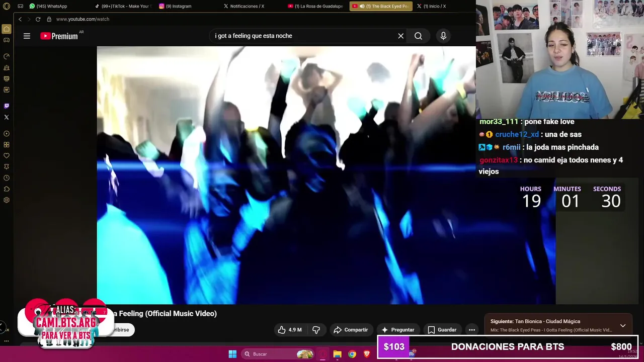Open the Windows Start menu
Viewport: 644px width, 362px height.
[x=232, y=354]
